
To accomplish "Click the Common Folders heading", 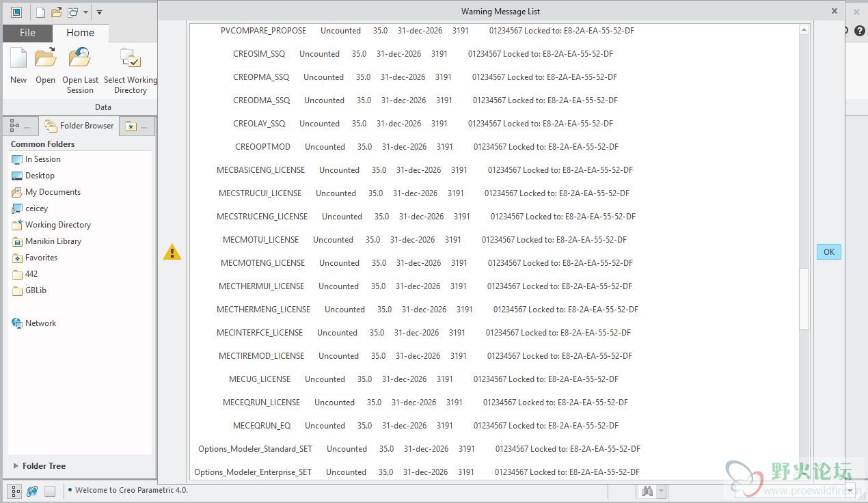I will (42, 144).
